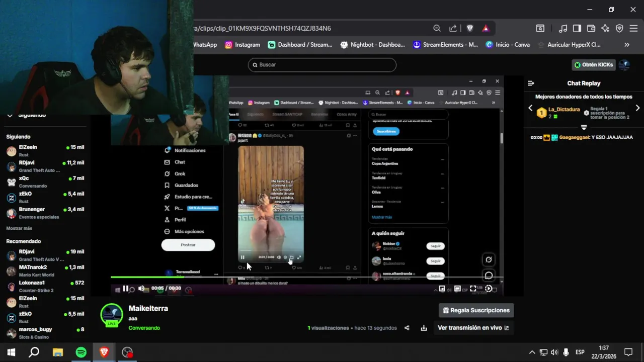Image resolution: width=644 pixels, height=362 pixels.
Task: Open the tab search button
Action: pyautogui.click(x=540, y=29)
